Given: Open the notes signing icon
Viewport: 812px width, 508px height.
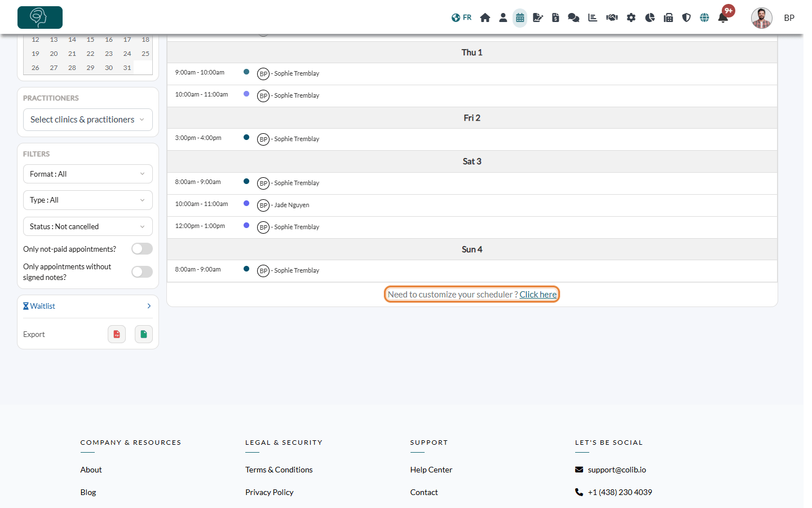Looking at the screenshot, I should (538, 17).
